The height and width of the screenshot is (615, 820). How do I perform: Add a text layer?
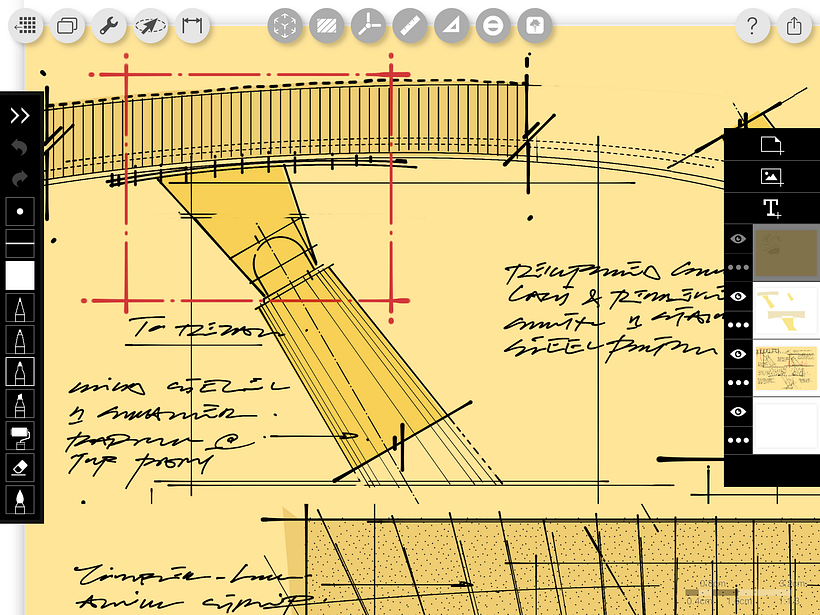click(x=772, y=208)
